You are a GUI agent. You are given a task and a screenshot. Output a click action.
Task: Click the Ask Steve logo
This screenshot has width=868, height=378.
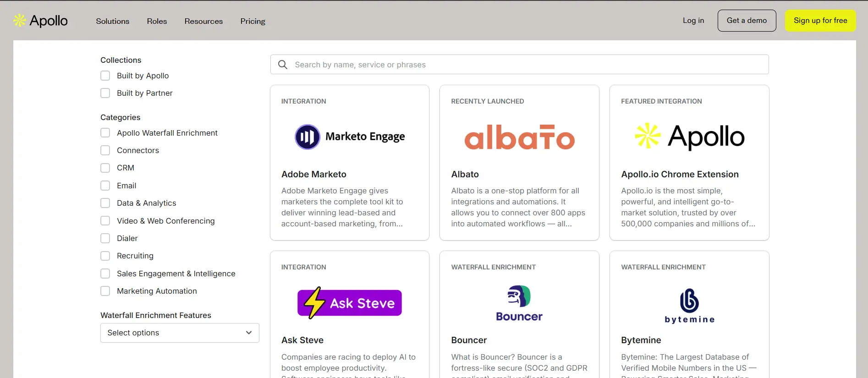pos(350,303)
